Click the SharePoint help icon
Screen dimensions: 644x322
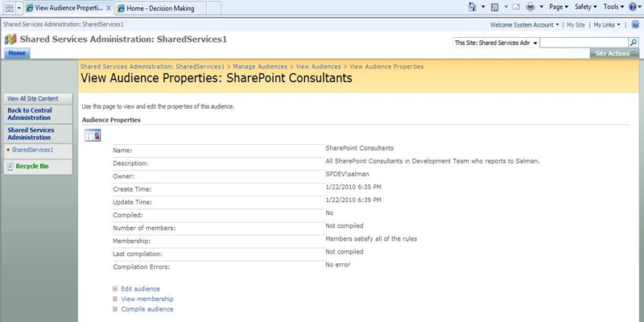click(x=635, y=25)
